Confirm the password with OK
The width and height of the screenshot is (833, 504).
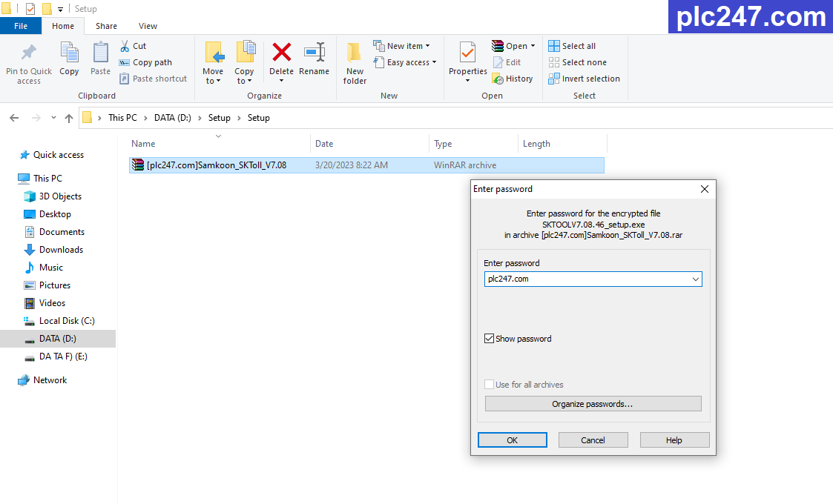coord(513,440)
